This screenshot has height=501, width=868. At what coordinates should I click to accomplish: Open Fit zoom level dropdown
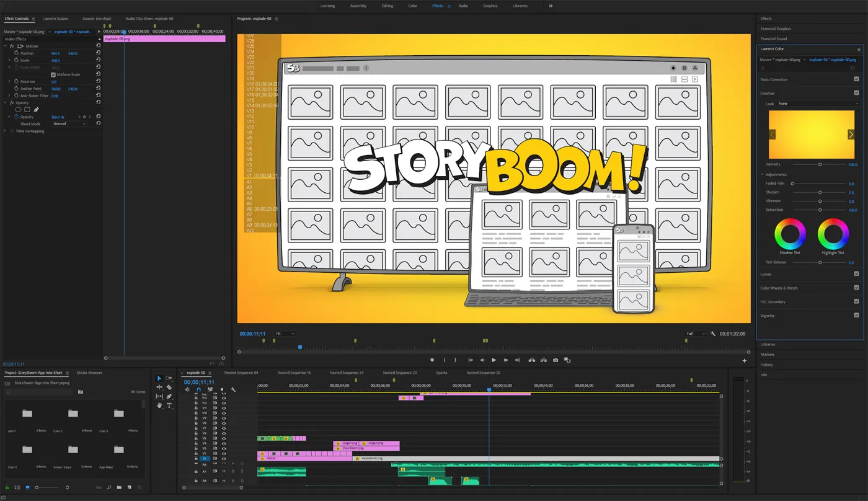tap(285, 334)
